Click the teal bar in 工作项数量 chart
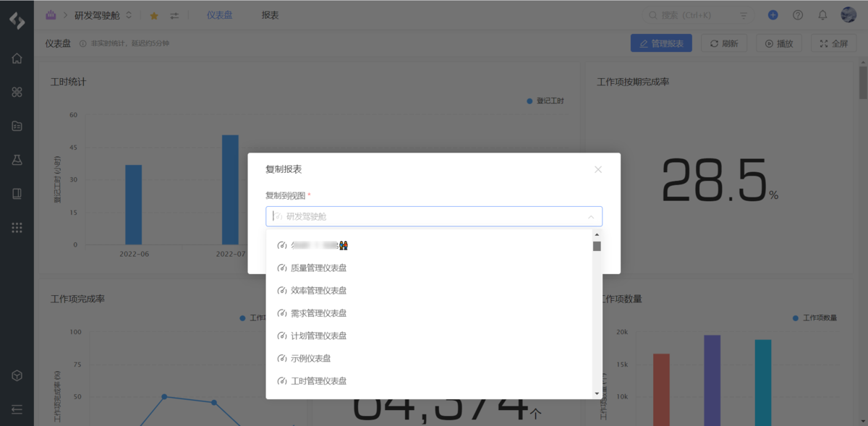Screen dimensions: 868x426 [763, 383]
